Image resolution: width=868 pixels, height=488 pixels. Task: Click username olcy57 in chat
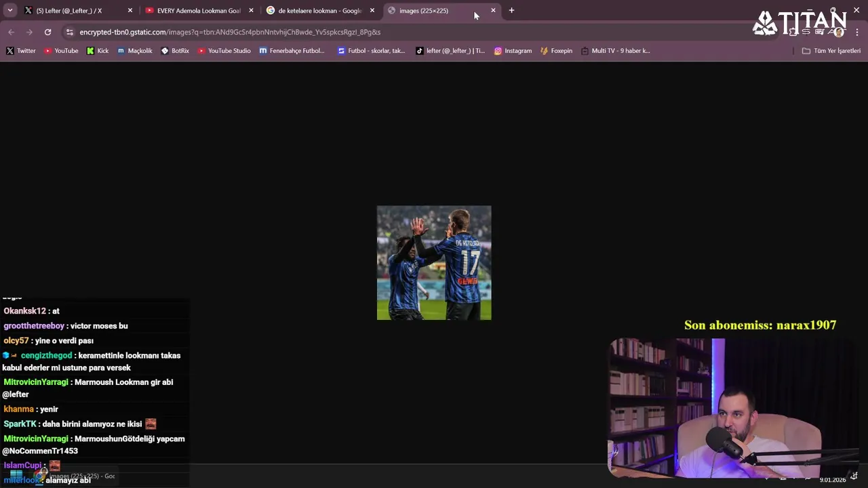16,341
